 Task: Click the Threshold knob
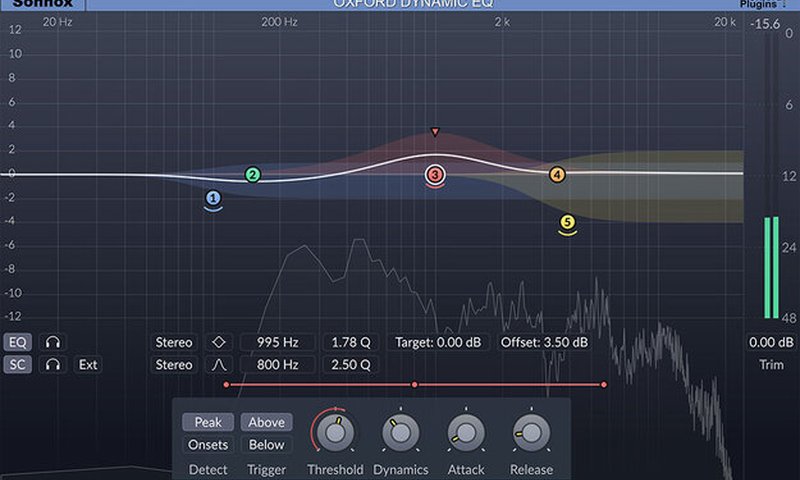click(335, 431)
